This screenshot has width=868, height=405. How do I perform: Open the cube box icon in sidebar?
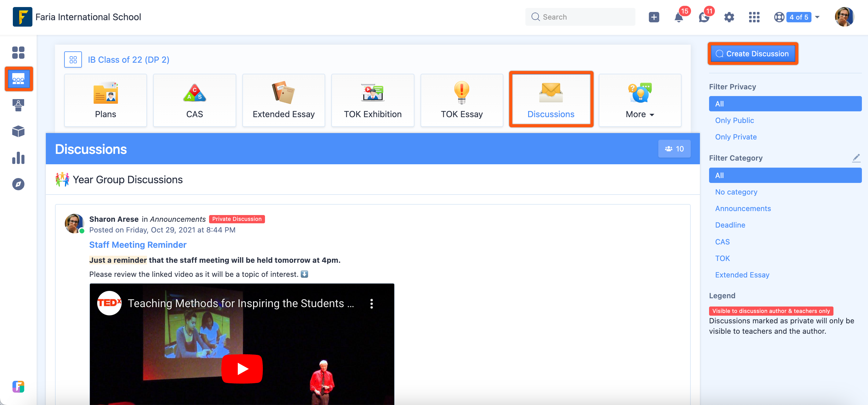(18, 132)
